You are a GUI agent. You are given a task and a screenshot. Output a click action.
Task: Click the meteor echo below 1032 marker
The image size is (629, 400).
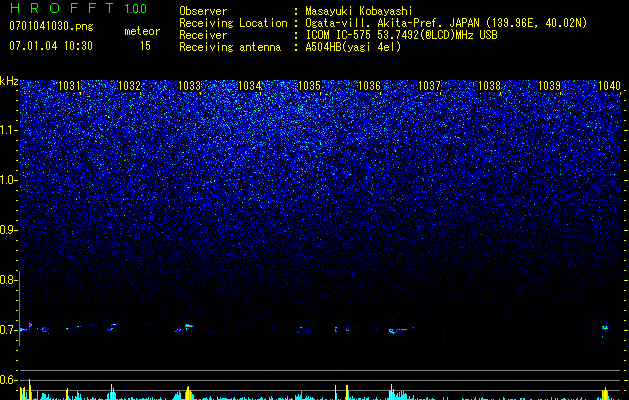(112, 327)
